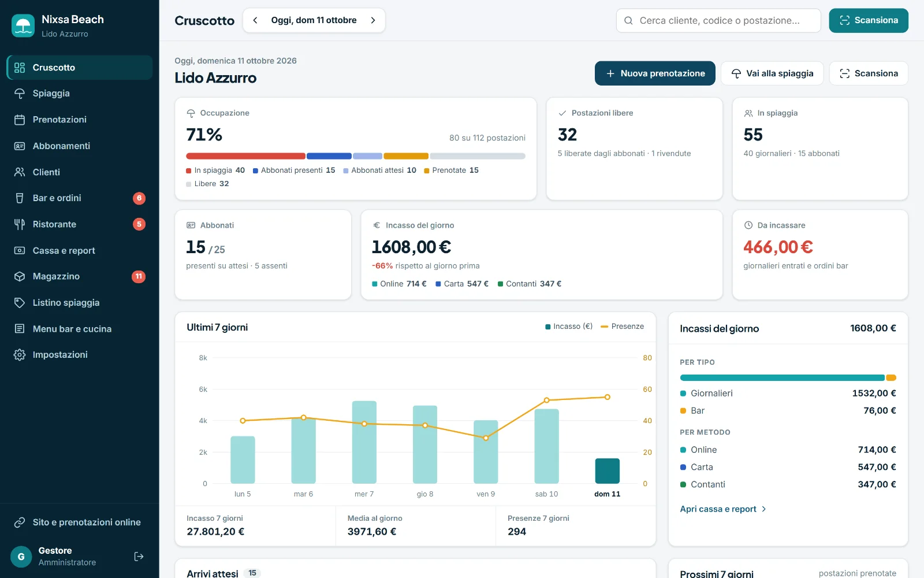Click the white Scansiona button below header
This screenshot has width=924, height=578.
coord(869,73)
